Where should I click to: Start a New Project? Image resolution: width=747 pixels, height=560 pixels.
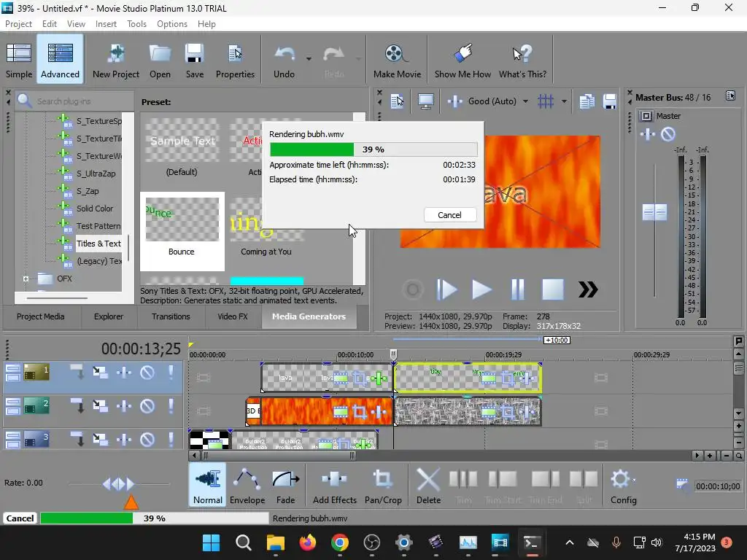coord(116,61)
